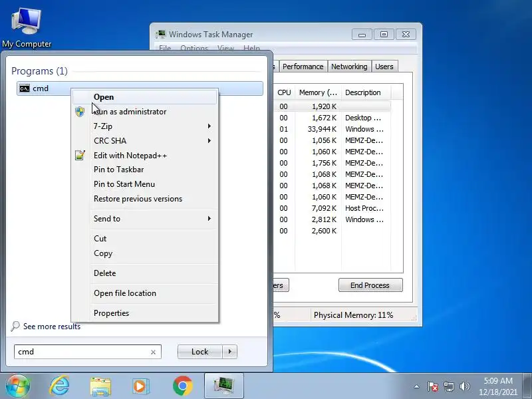
Task: Choose Open in the context menu
Action: coord(144,97)
